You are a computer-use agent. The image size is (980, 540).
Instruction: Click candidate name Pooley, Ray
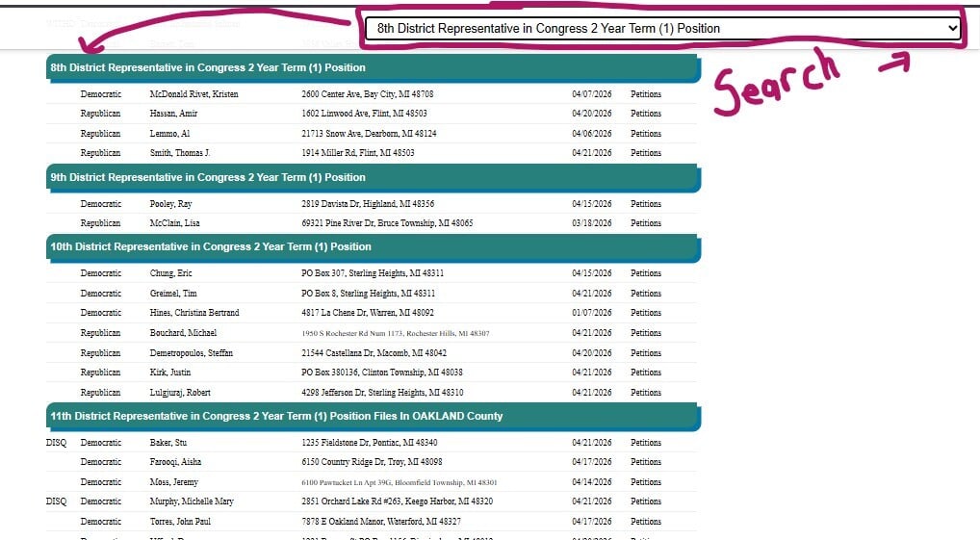click(x=170, y=204)
